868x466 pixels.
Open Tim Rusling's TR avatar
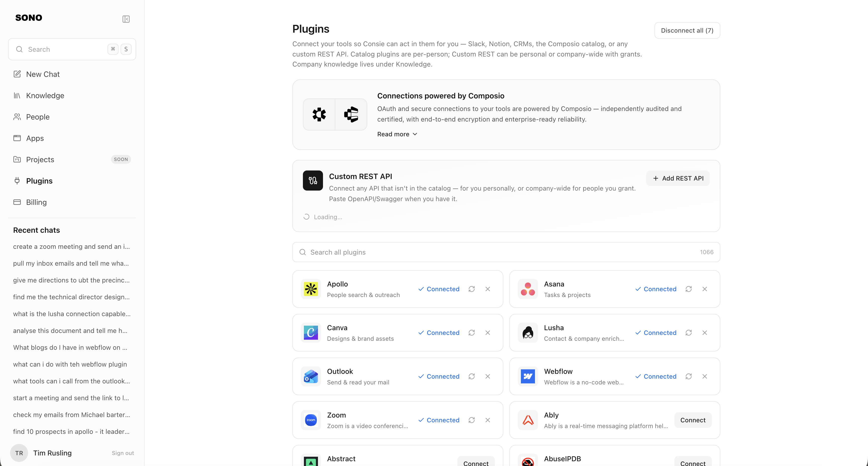coord(19,453)
